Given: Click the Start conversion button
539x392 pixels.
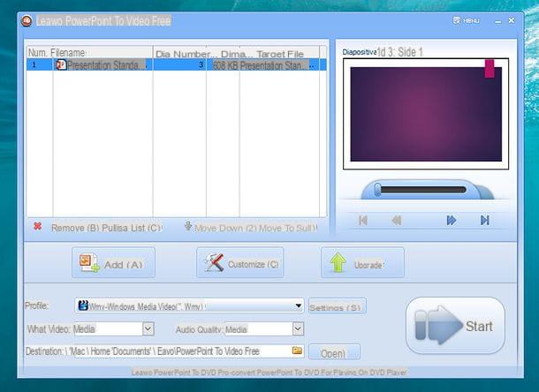Looking at the screenshot, I should tap(455, 326).
